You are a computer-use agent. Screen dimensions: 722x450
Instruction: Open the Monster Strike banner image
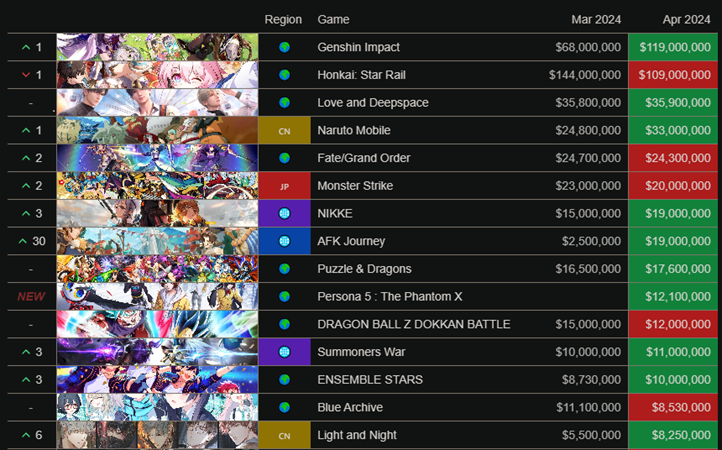point(157,186)
